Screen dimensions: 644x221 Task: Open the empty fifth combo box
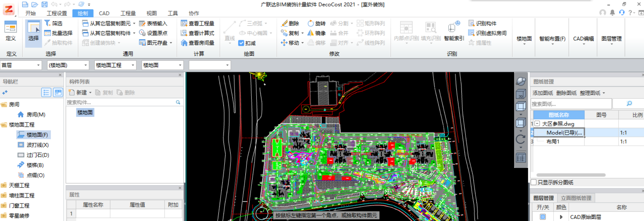[210, 65]
